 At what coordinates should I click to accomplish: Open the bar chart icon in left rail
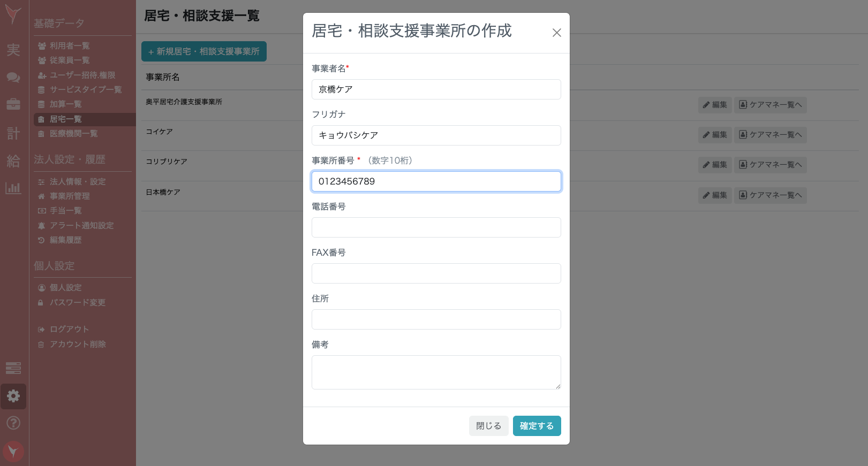pos(13,188)
